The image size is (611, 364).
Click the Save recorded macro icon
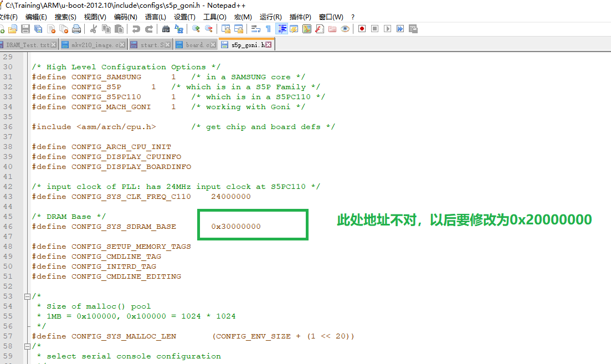click(x=413, y=29)
